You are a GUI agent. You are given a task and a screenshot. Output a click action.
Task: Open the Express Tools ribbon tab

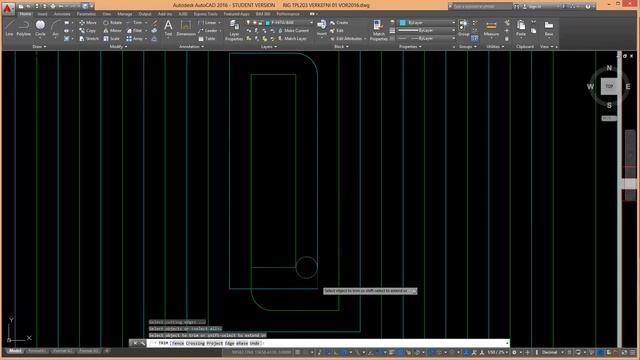pos(206,14)
